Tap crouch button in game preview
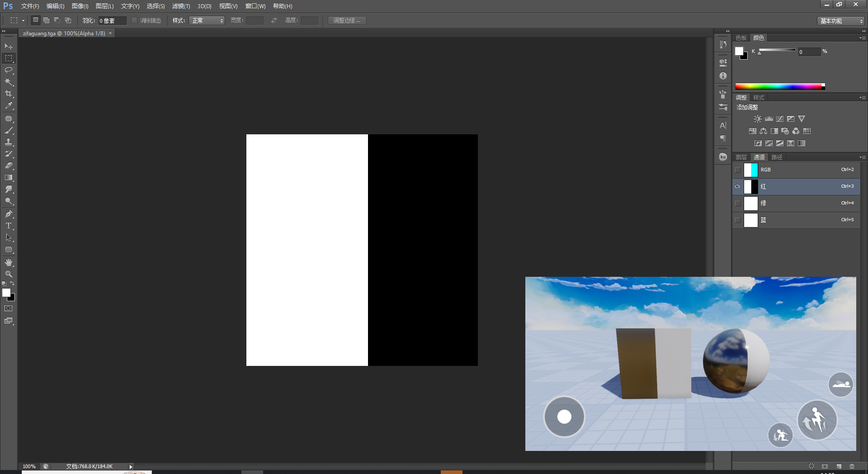868x474 pixels. [x=780, y=435]
